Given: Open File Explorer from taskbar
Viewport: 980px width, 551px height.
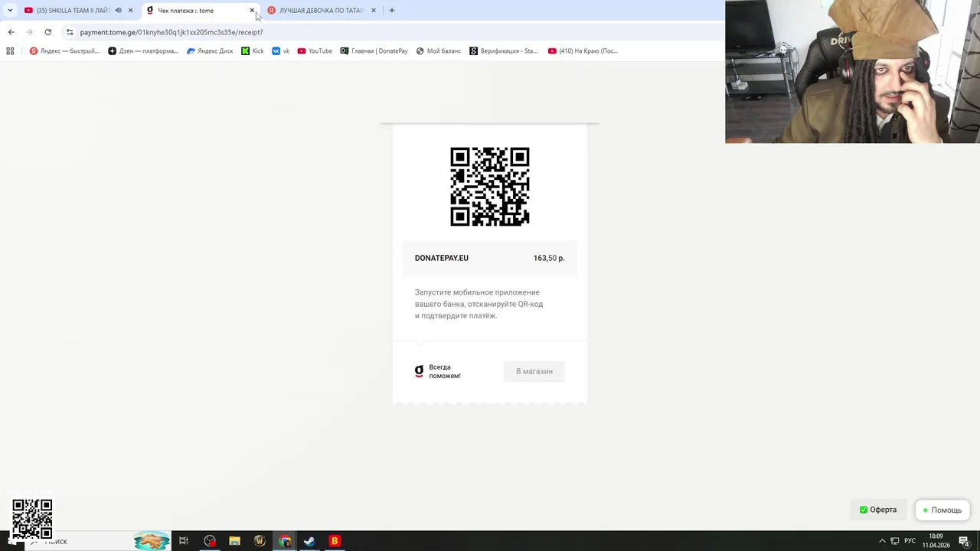Looking at the screenshot, I should pyautogui.click(x=234, y=541).
